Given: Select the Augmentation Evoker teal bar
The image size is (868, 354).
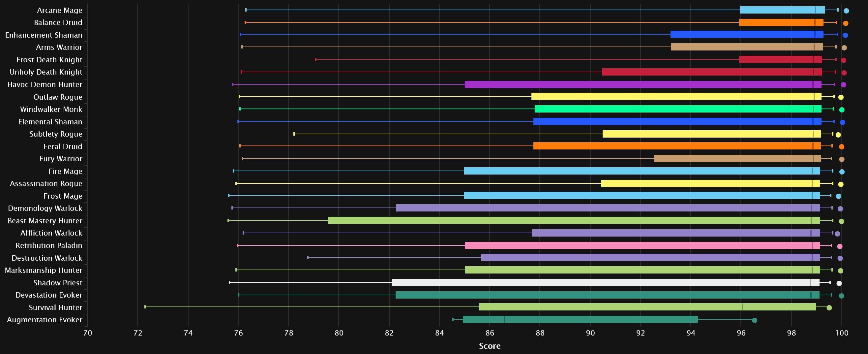Looking at the screenshot, I should (x=580, y=319).
